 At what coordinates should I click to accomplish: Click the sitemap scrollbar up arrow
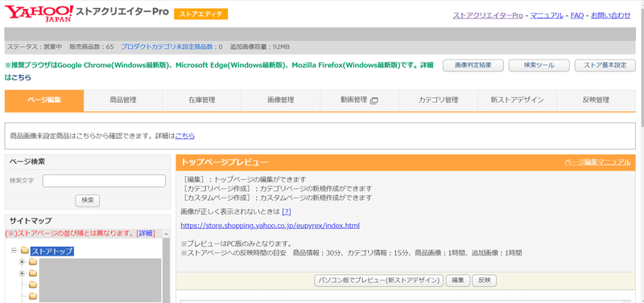click(167, 233)
